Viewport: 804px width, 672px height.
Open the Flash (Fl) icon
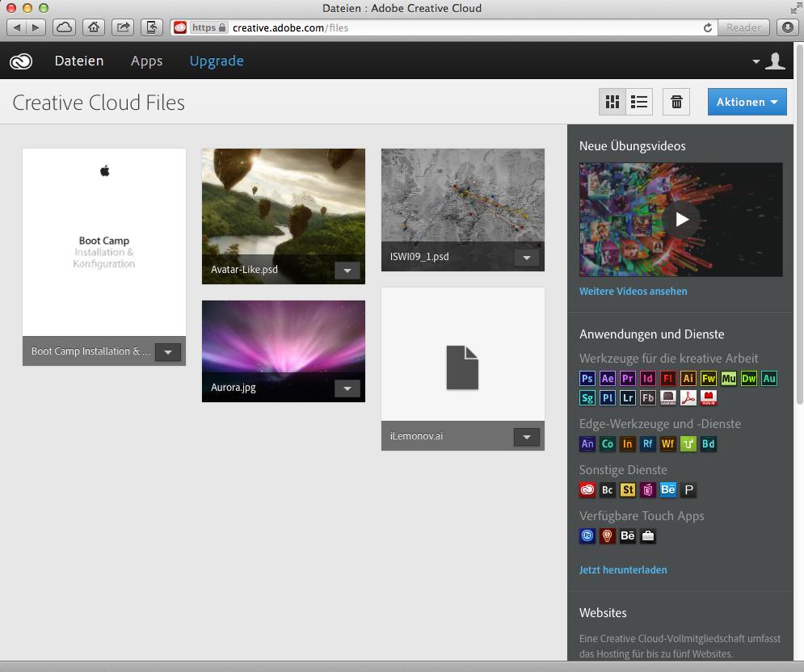click(667, 378)
